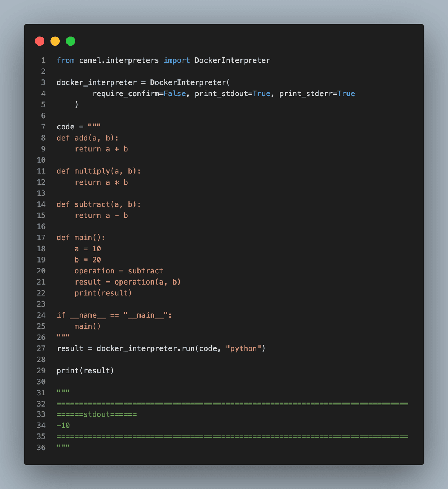Click the 'print(result)' inside main function
Screen dimensions: 448x489
click(x=103, y=293)
